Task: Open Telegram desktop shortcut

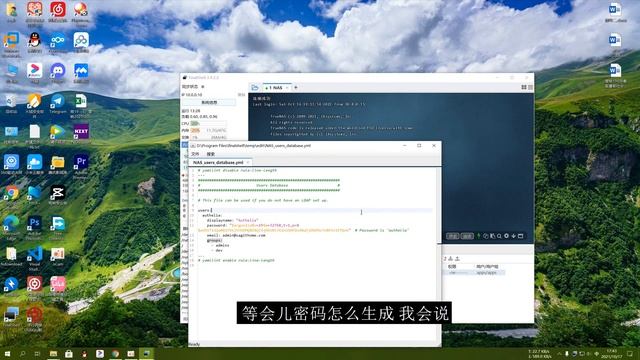Action: [x=58, y=103]
